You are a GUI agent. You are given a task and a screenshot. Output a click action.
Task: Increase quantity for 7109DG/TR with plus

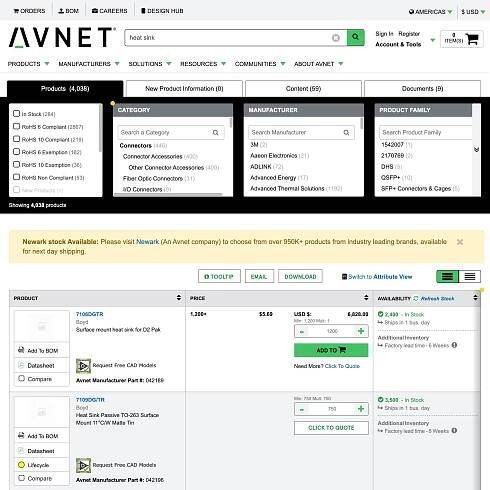[361, 409]
